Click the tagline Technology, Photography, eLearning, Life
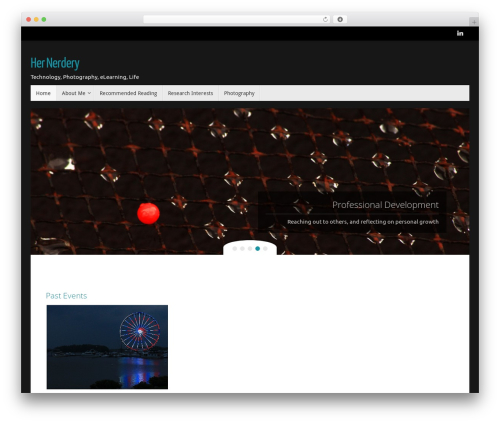The image size is (500, 423). coord(85,77)
